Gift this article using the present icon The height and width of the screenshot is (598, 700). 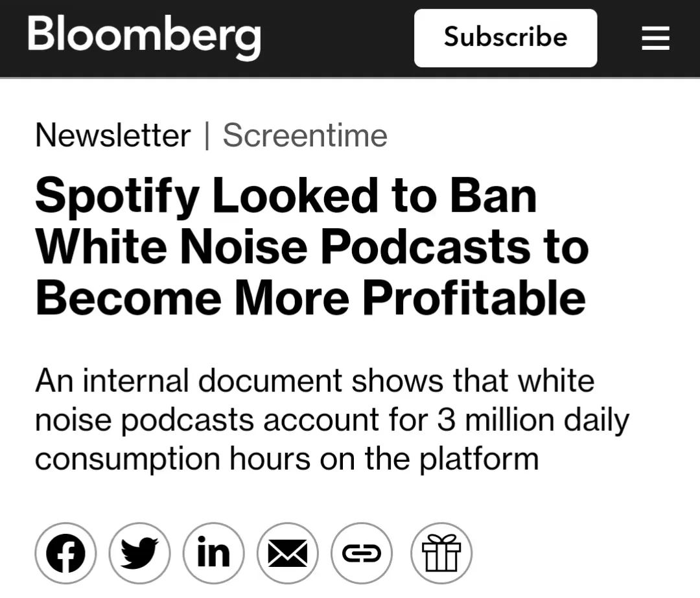pos(441,554)
